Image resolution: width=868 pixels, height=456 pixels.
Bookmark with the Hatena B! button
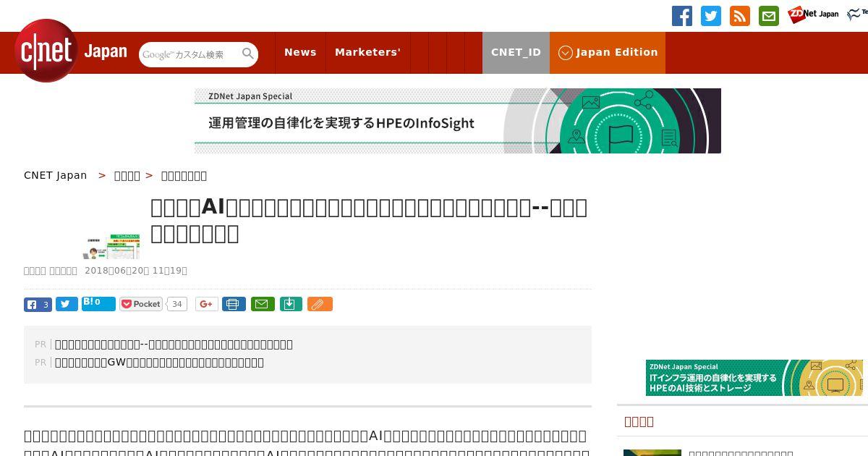point(98,303)
